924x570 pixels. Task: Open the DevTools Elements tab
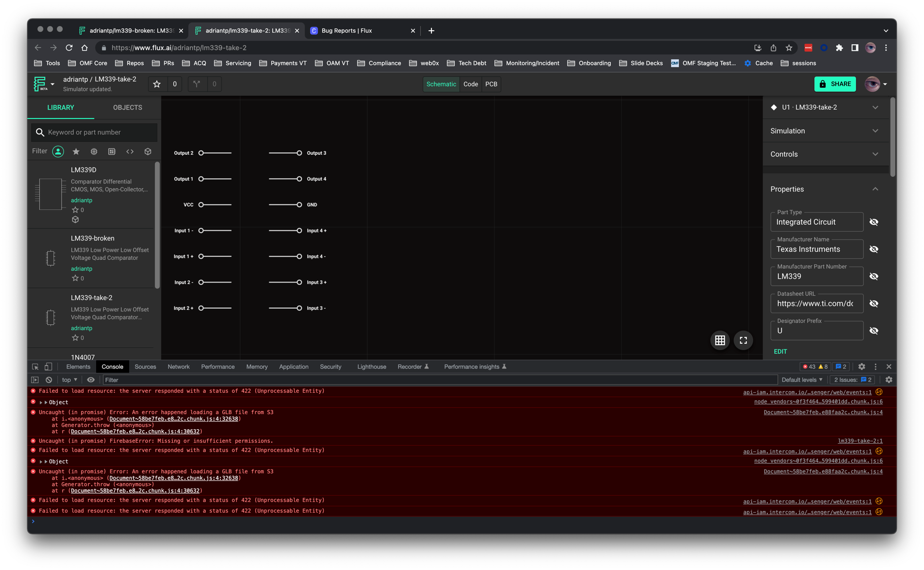[78, 367]
